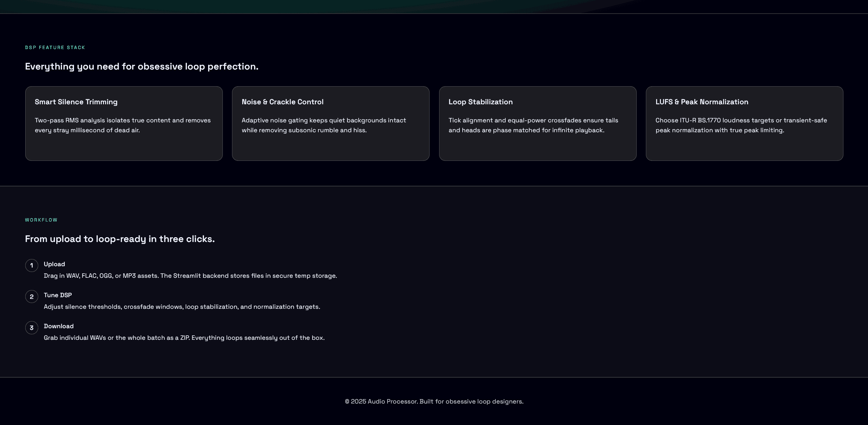Click the step 1 circle icon
Screen dimensions: 868x425
tap(31, 265)
